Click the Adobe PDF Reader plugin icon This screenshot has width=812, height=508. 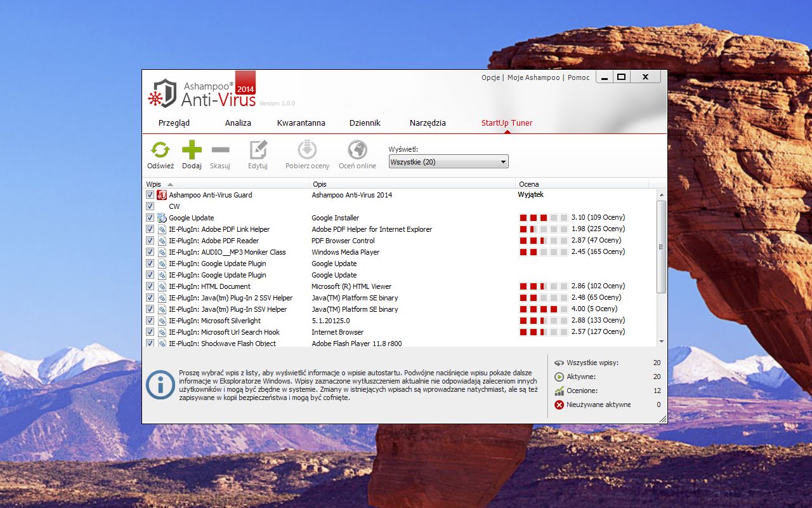point(162,241)
